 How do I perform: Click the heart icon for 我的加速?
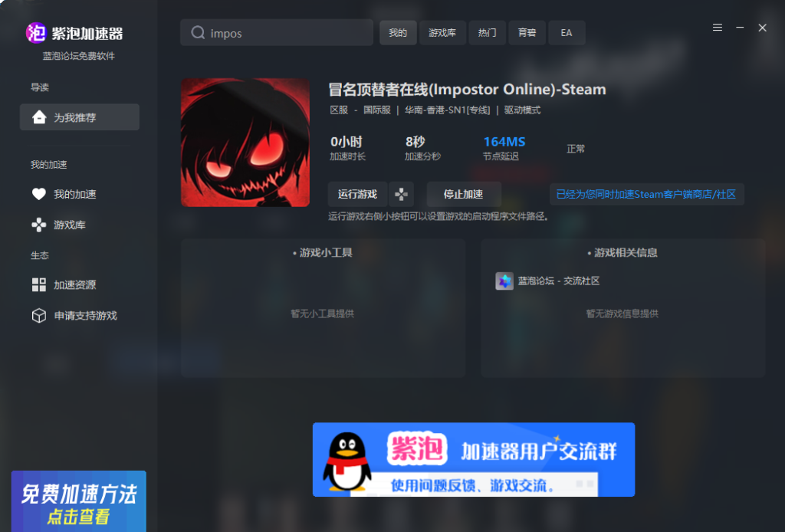[x=39, y=194]
